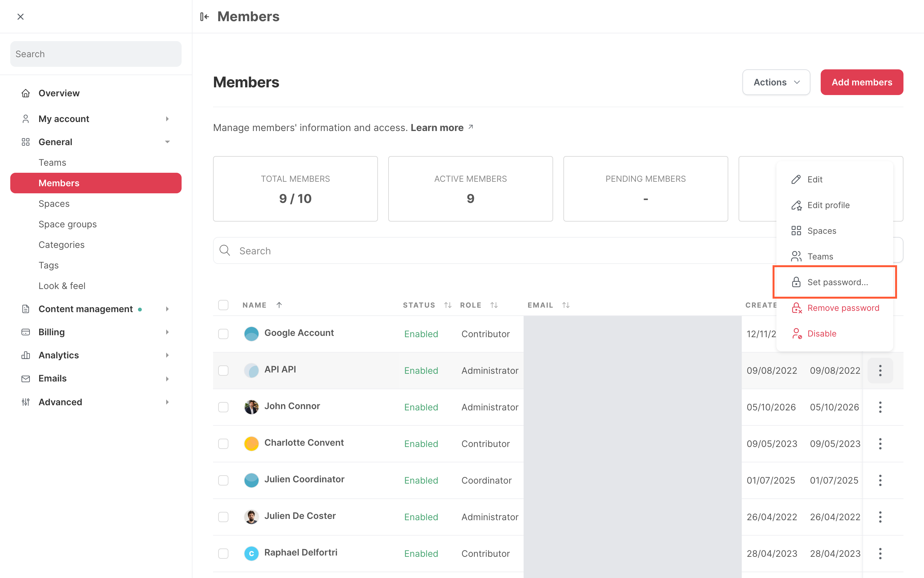Open Space groups in sidebar
Image resolution: width=924 pixels, height=578 pixels.
[68, 224]
